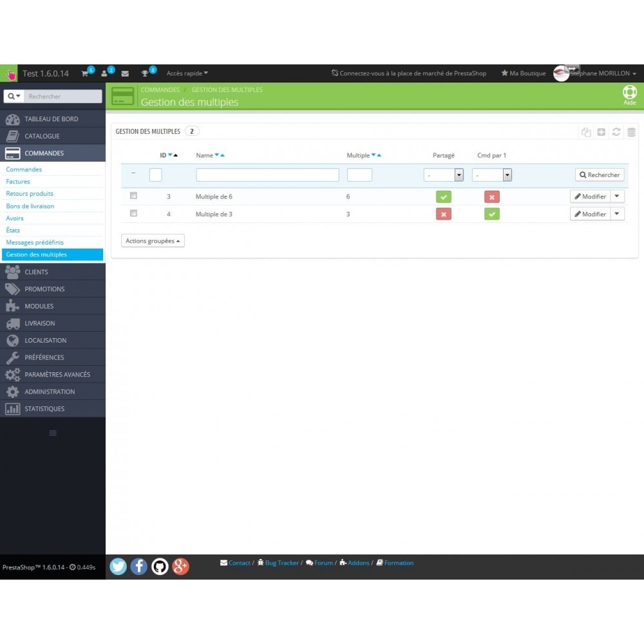Sort Name column descending arrow
The width and height of the screenshot is (644, 644).
point(217,155)
